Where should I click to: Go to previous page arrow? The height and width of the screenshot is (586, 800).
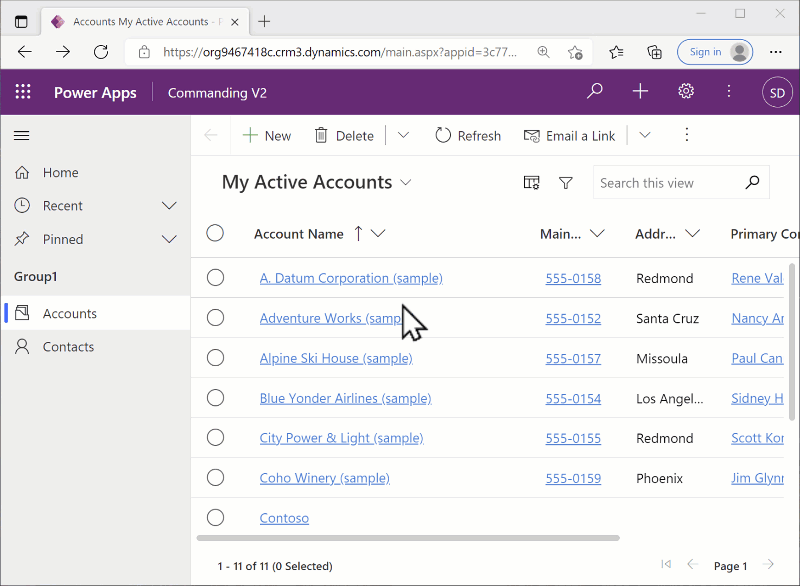(692, 564)
